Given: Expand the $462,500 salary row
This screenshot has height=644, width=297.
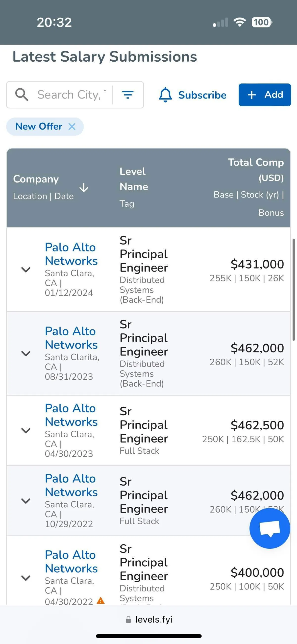Looking at the screenshot, I should click(x=26, y=430).
